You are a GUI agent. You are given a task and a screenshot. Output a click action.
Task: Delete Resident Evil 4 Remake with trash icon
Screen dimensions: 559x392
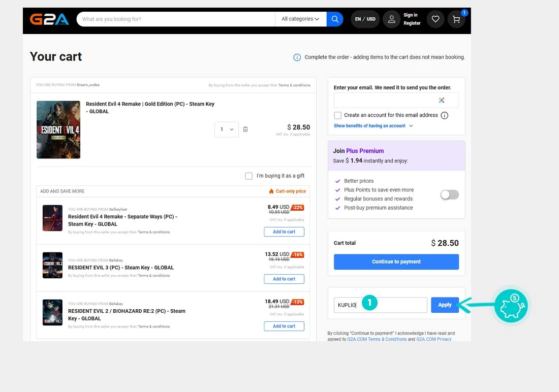coord(245,129)
